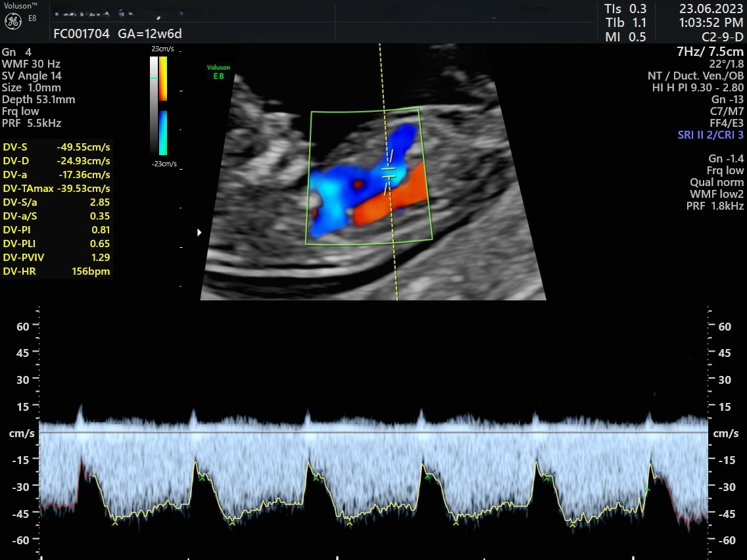Select the DV-S measurement row
Viewport: 747px width, 560px height.
[57, 147]
